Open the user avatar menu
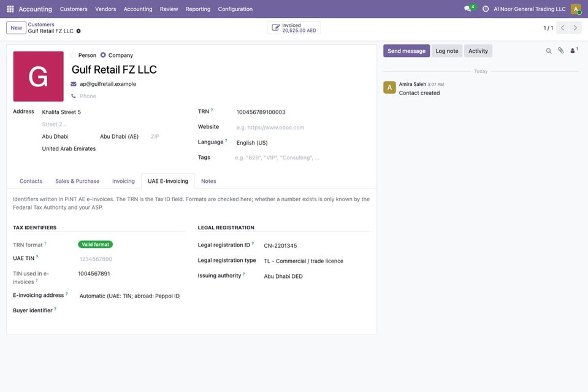588x392 pixels. pos(576,9)
